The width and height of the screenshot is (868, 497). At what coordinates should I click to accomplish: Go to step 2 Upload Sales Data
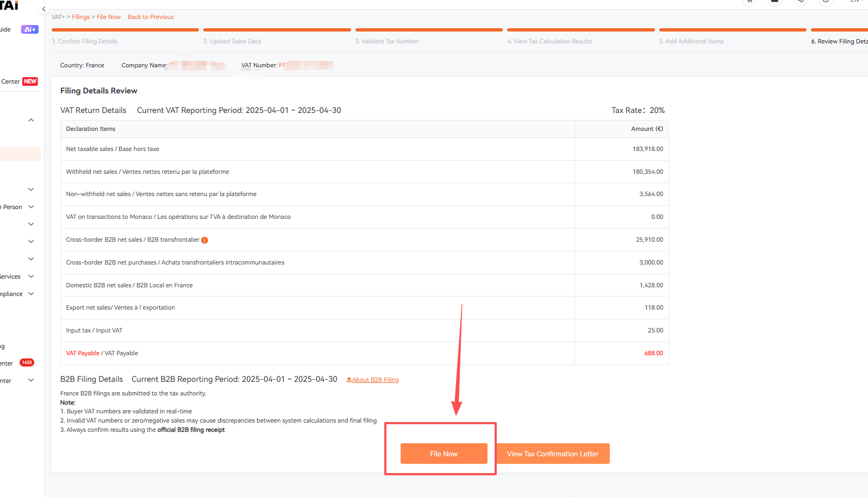(x=232, y=41)
